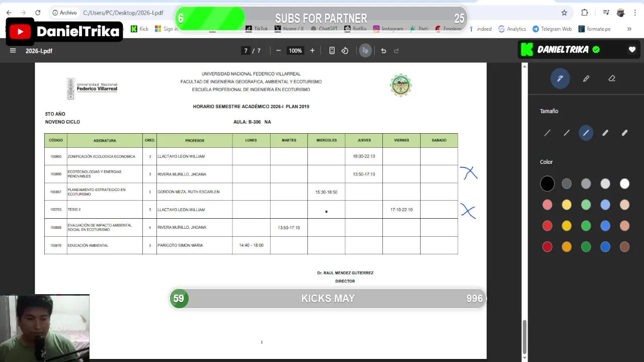Zoom out of the PDF
The width and height of the screenshot is (644, 362).
278,50
